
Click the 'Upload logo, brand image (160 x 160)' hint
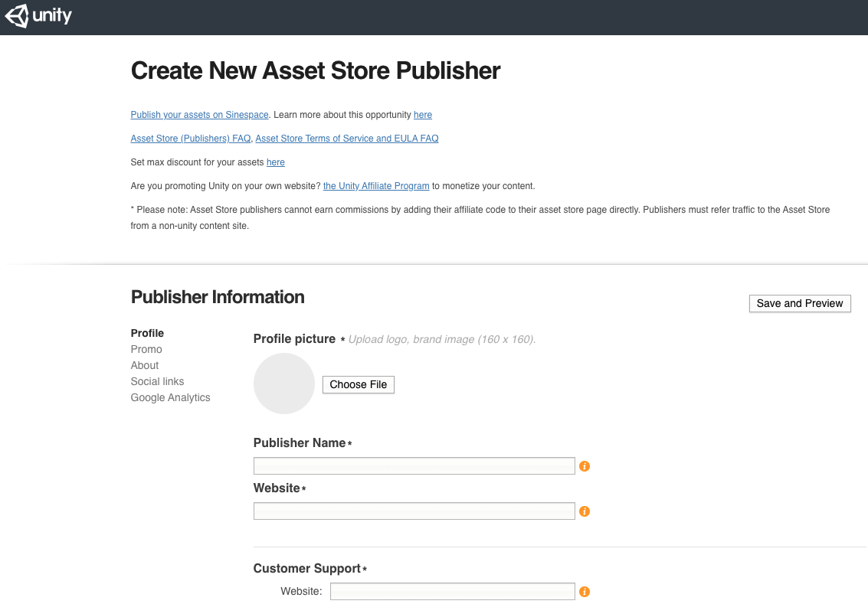pos(442,340)
